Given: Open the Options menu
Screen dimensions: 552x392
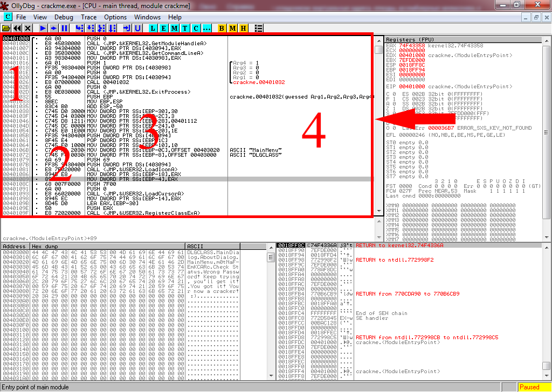Looking at the screenshot, I should point(115,17).
